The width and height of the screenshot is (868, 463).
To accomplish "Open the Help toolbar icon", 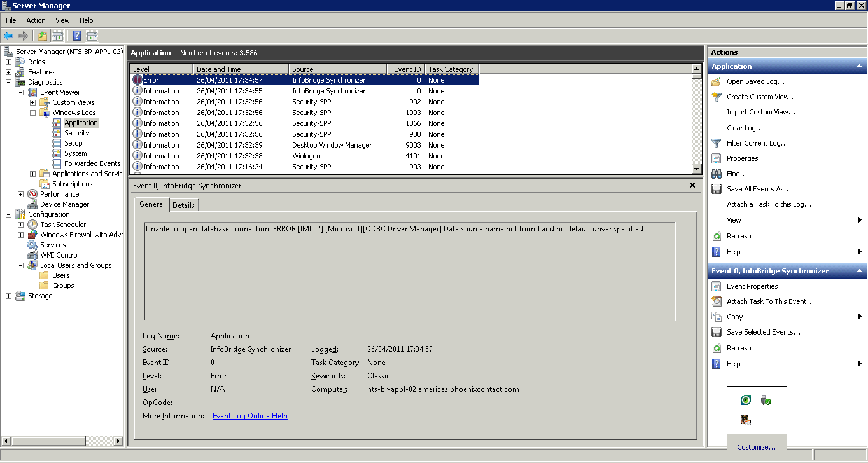I will coord(77,36).
